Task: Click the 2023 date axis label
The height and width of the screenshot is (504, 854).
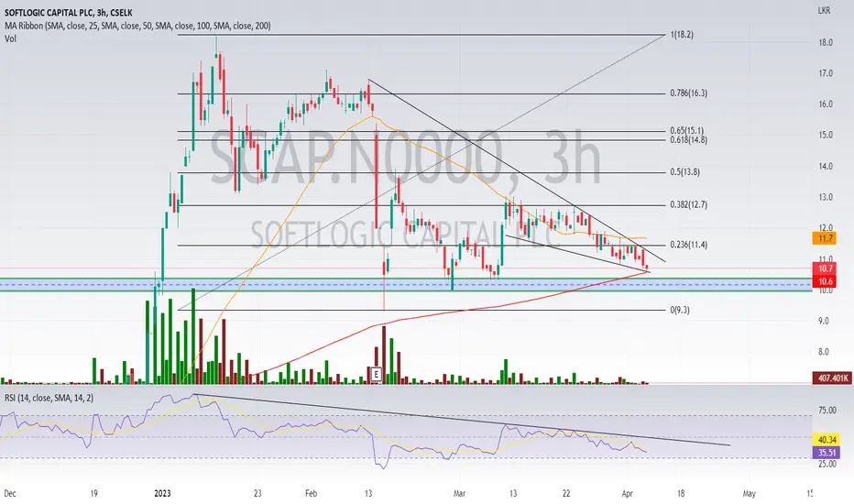Action: 162,494
